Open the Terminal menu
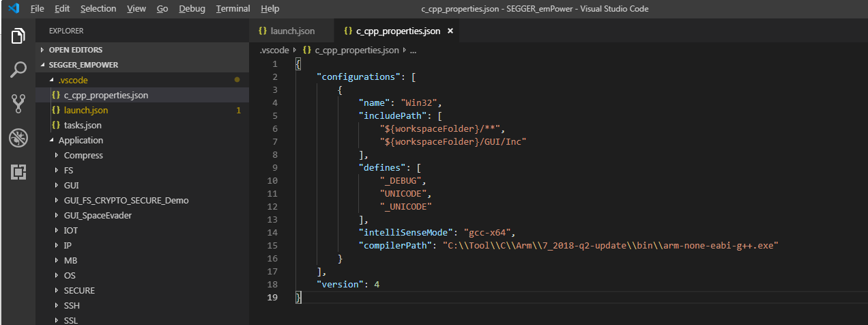The width and height of the screenshot is (868, 325). click(x=234, y=9)
